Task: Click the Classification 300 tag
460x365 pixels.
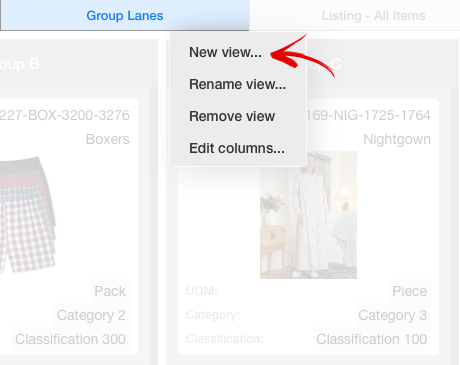Action: [x=70, y=339]
